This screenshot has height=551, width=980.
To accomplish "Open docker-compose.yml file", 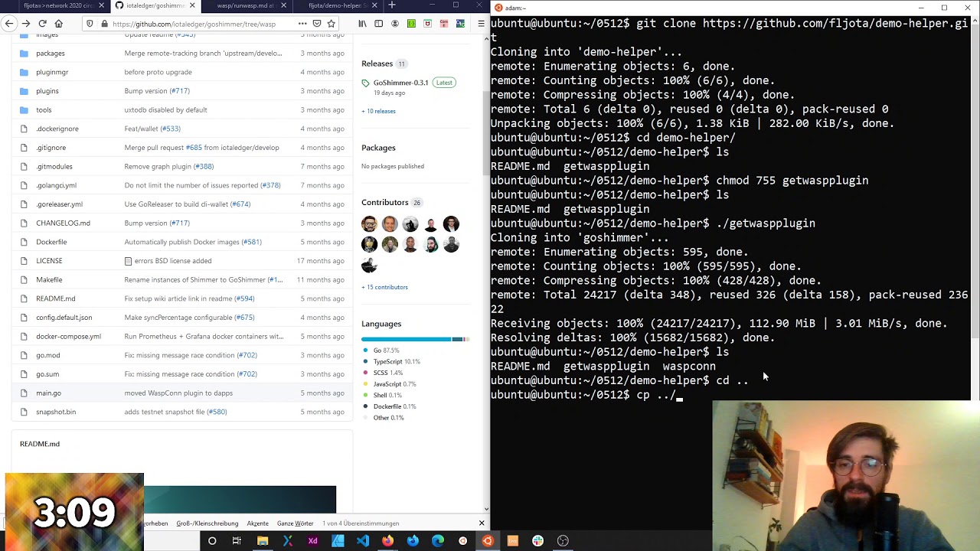I will coord(68,336).
